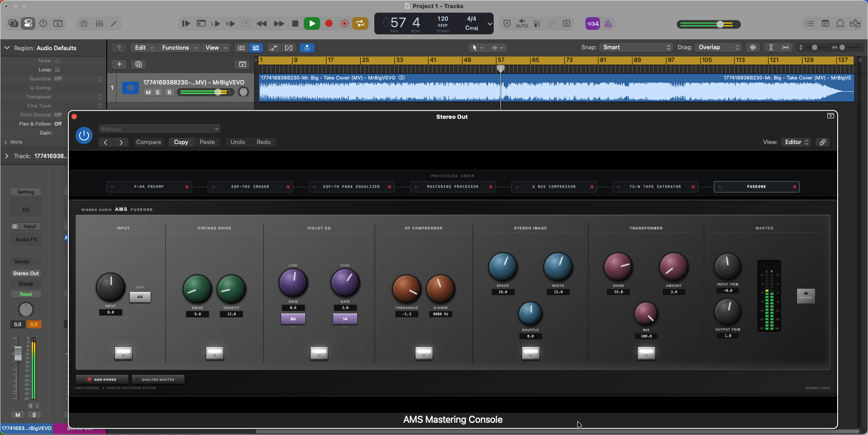
Task: Select the FuseOne processing module tab
Action: coord(756,187)
